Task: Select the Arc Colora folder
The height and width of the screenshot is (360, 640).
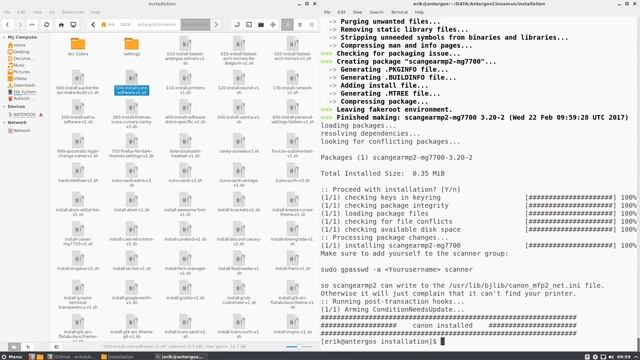Action: pyautogui.click(x=78, y=47)
